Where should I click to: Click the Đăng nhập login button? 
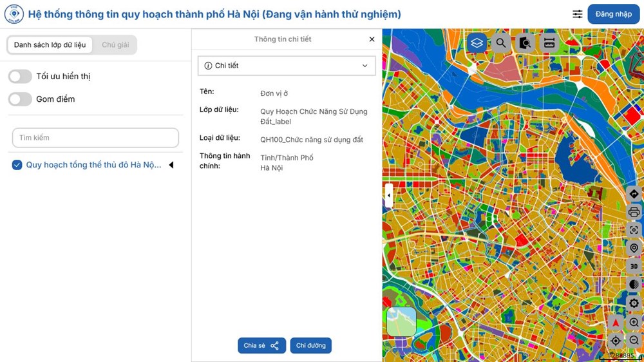(x=614, y=14)
